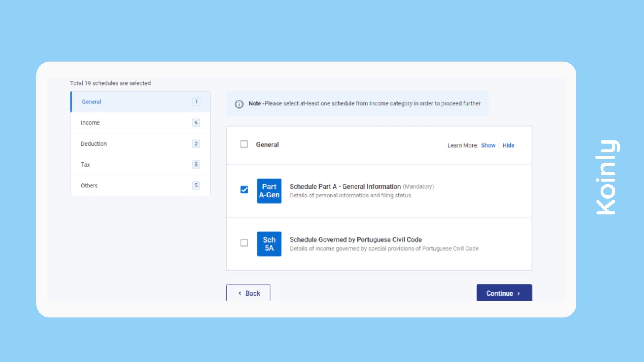Click the Sch 5A schedule icon
Screen dimensions: 644x362
(269, 244)
